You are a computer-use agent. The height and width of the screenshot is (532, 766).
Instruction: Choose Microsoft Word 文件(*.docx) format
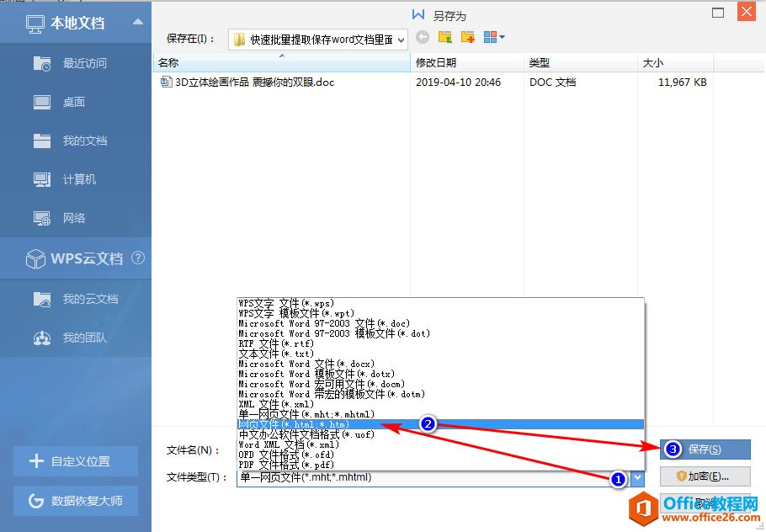click(440, 364)
